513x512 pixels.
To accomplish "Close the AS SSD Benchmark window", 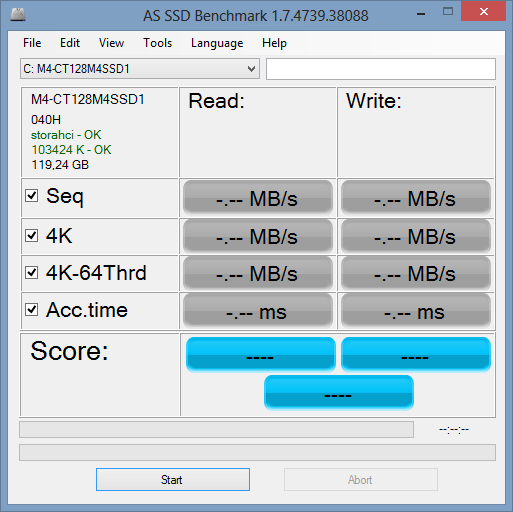I will [x=483, y=12].
